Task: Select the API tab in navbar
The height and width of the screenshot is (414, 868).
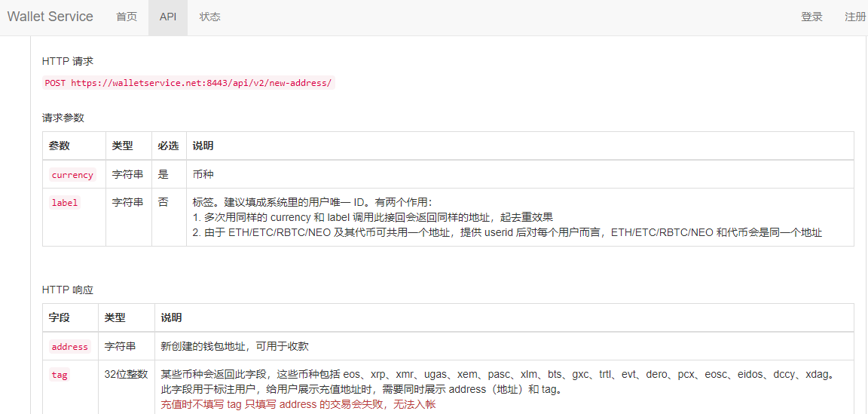Action: tap(168, 17)
